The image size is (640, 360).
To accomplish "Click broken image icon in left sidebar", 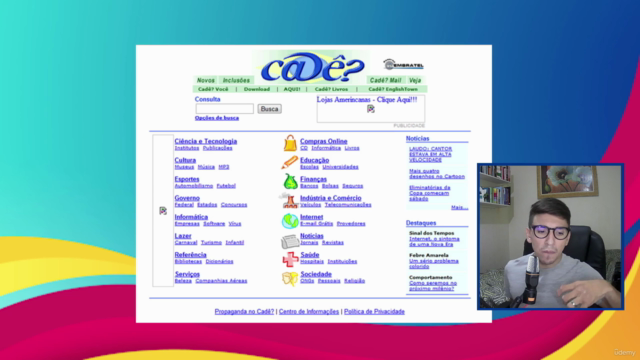I will [x=163, y=211].
